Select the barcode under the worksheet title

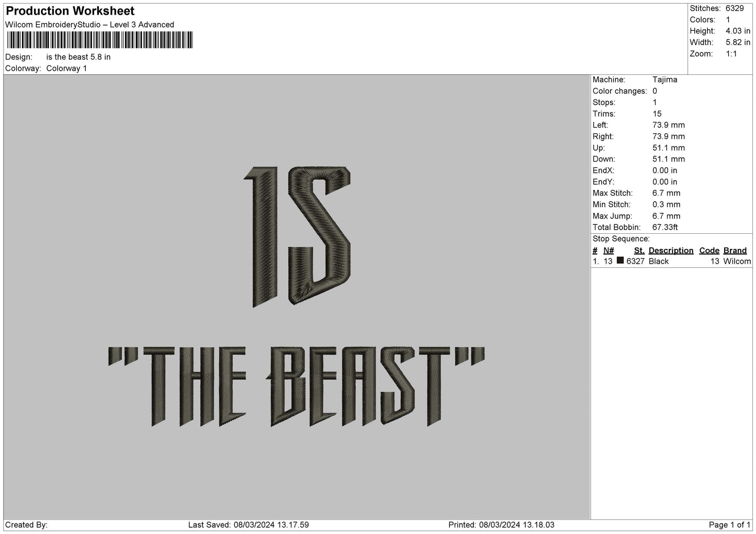99,40
